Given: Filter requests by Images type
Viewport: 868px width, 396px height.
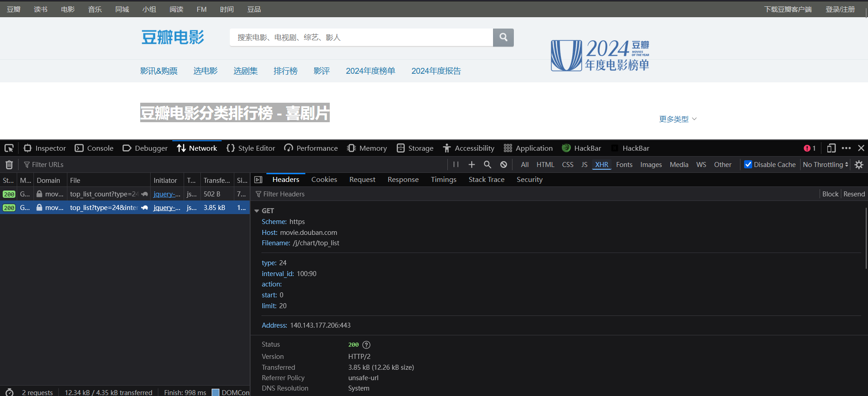Looking at the screenshot, I should 651,165.
